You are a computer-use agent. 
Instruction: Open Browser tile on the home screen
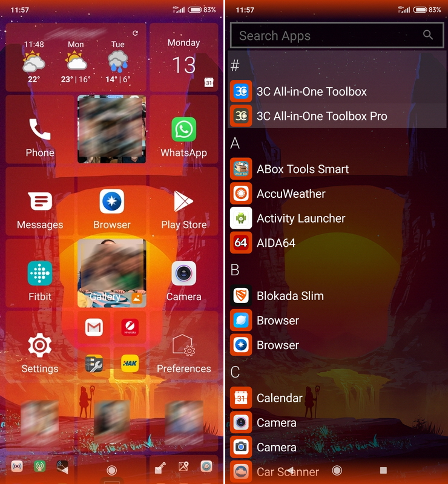click(112, 201)
